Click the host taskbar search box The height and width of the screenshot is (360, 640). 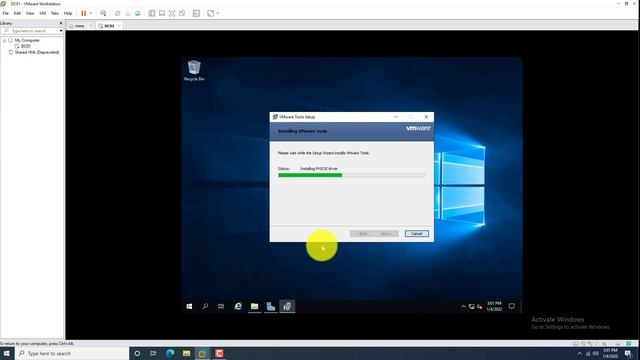click(x=72, y=353)
